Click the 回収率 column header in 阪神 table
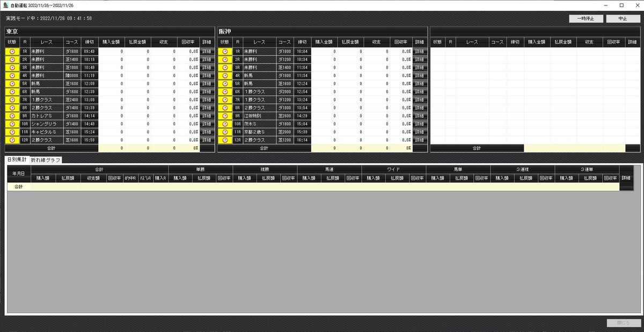This screenshot has height=332, width=644. [x=401, y=42]
